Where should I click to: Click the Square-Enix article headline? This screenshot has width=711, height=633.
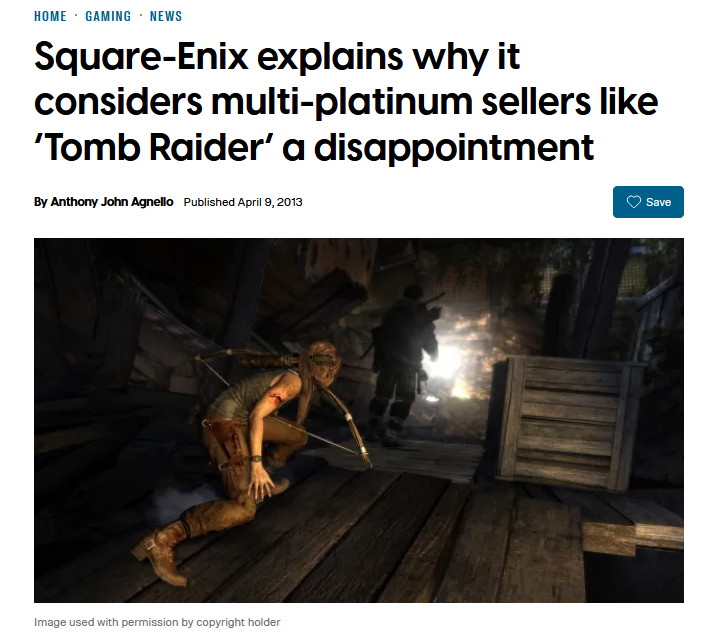(x=346, y=102)
